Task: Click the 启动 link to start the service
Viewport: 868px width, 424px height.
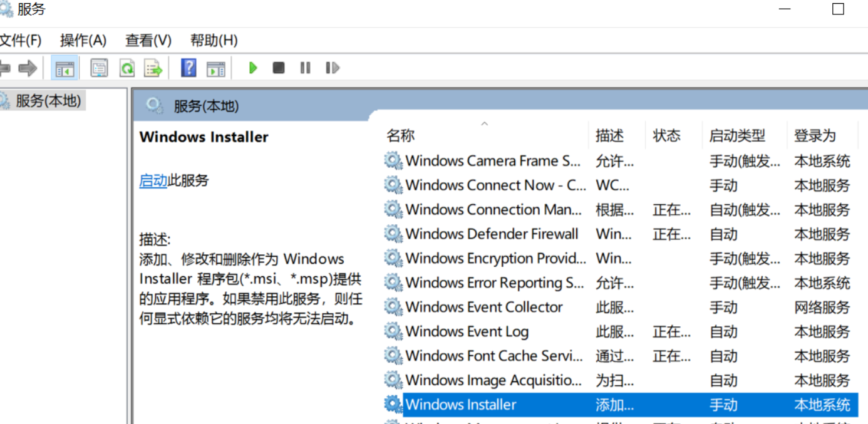Action: pyautogui.click(x=153, y=181)
